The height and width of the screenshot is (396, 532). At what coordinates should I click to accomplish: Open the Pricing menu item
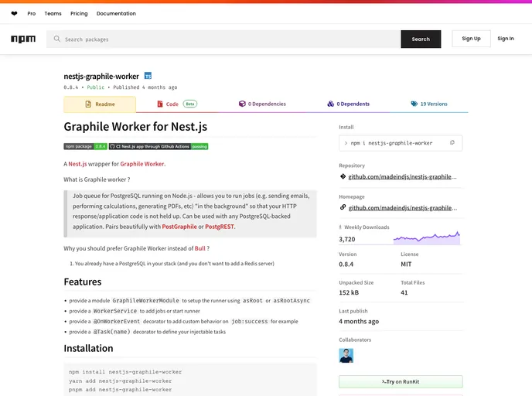pos(79,14)
